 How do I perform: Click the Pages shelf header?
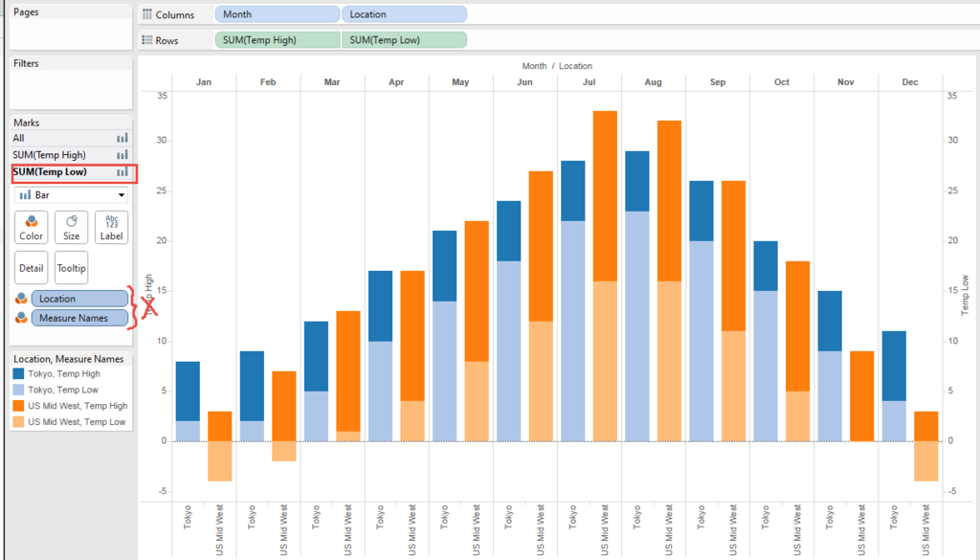26,11
